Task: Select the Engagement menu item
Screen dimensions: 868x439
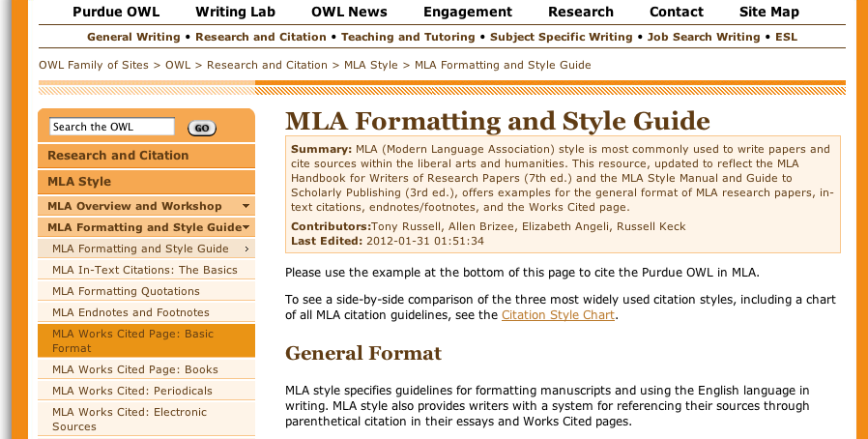Action: pyautogui.click(x=468, y=12)
